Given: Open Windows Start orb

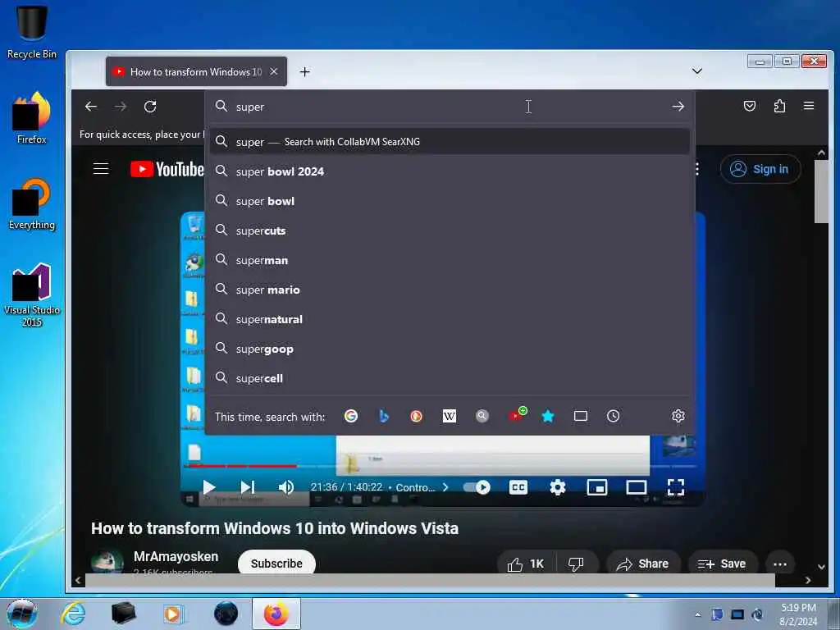Looking at the screenshot, I should [x=22, y=614].
